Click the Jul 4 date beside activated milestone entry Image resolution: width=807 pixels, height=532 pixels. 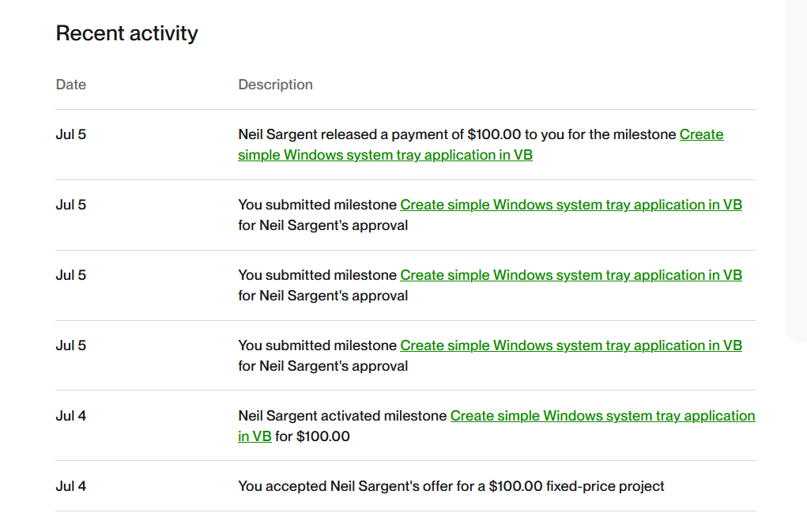(71, 416)
